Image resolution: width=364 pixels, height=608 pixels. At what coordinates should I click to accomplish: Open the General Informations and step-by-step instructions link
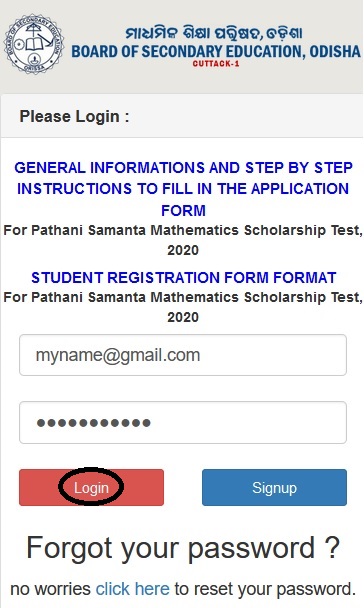[x=183, y=189]
